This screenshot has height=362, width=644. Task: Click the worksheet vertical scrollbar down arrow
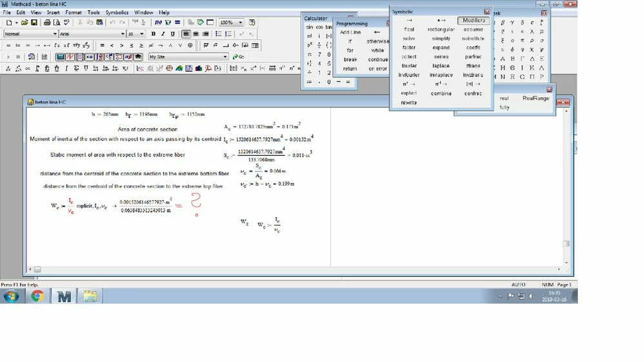click(567, 263)
